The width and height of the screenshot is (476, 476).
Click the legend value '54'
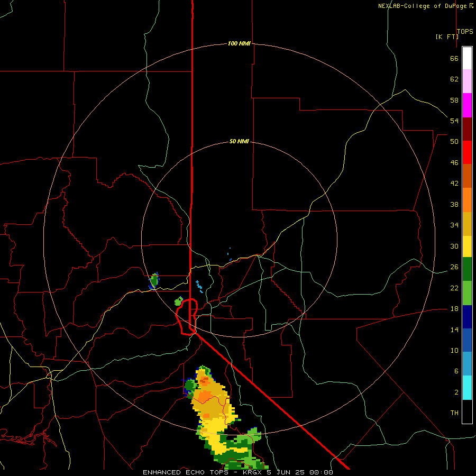(454, 121)
